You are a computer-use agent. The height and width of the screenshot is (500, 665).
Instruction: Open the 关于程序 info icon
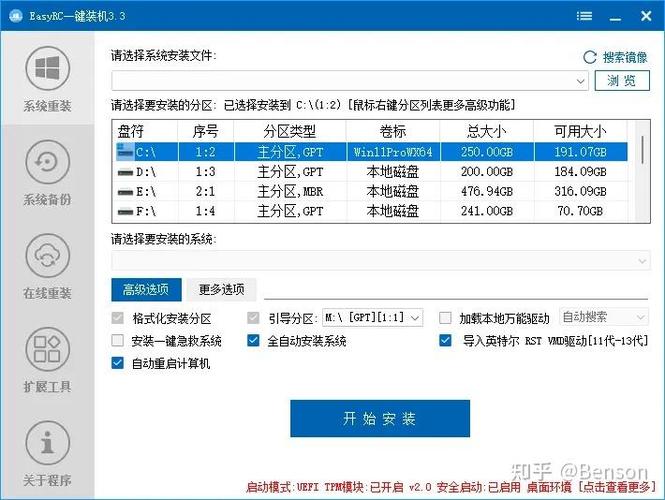coord(47,443)
